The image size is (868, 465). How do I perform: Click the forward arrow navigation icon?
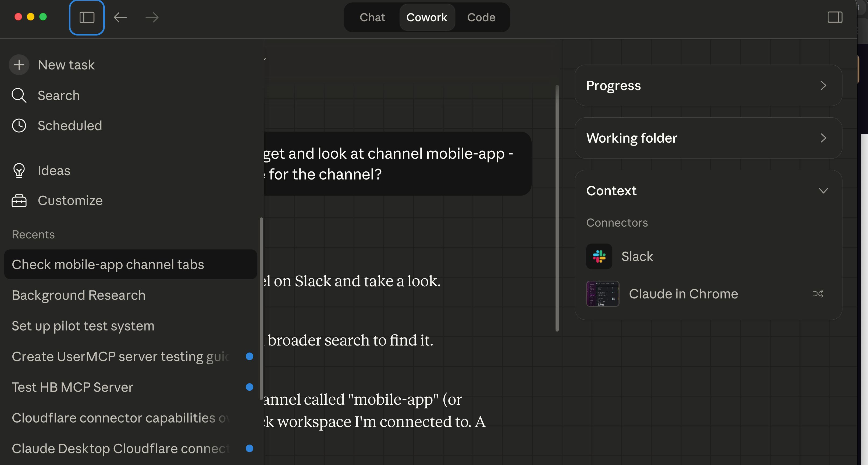[152, 17]
